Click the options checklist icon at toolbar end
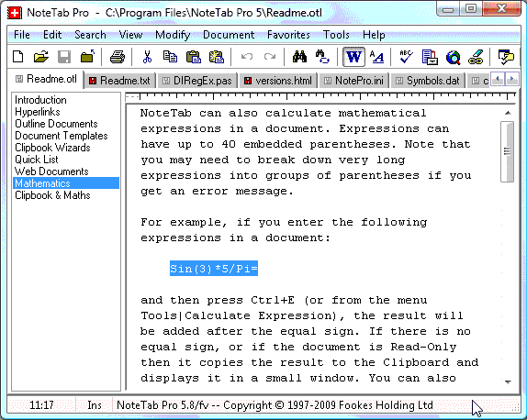The width and height of the screenshot is (527, 420). tap(506, 57)
